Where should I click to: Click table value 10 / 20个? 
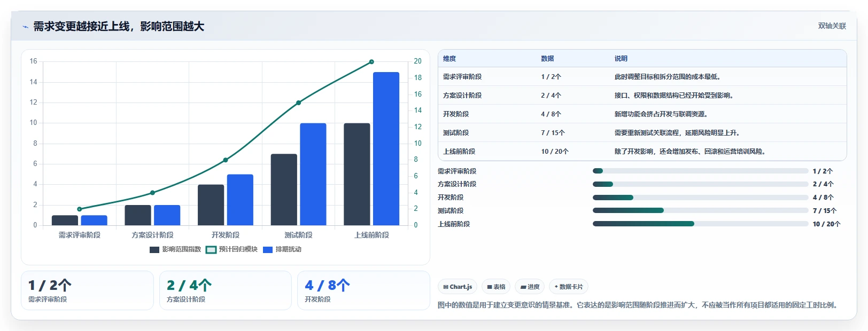click(555, 152)
